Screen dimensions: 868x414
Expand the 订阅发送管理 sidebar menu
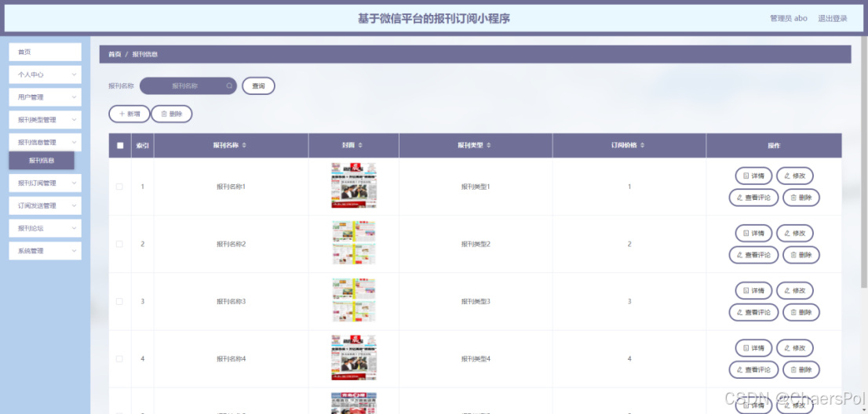tap(45, 205)
